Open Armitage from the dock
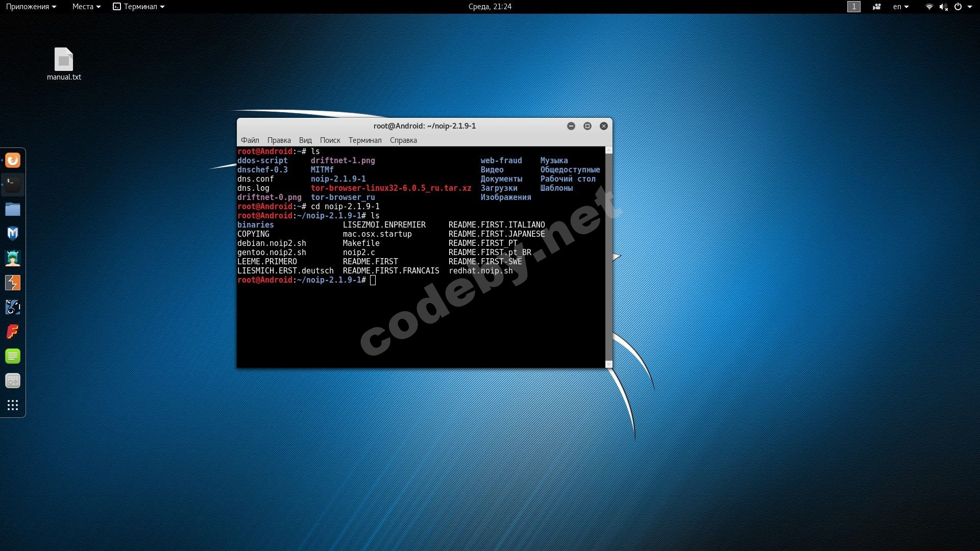Viewport: 980px width, 551px height. coord(13,258)
